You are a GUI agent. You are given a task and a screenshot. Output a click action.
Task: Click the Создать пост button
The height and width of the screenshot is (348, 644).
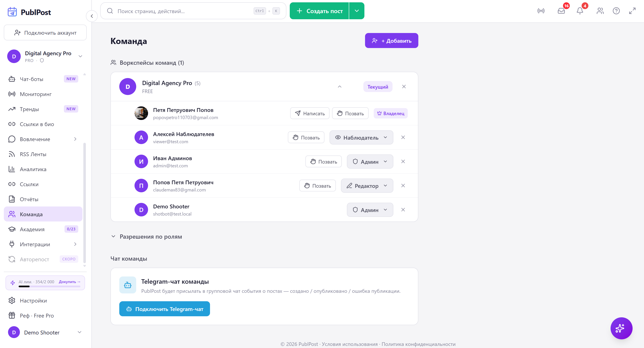coord(319,11)
